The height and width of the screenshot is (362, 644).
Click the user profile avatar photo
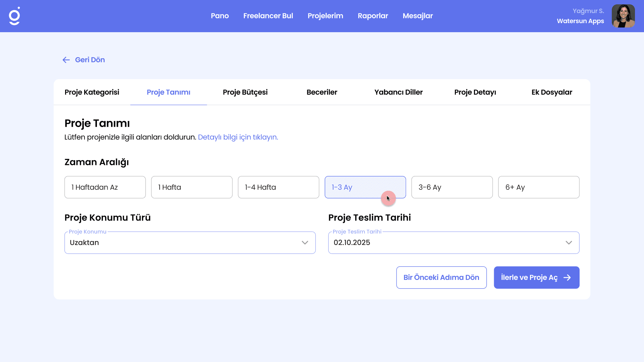click(x=623, y=16)
